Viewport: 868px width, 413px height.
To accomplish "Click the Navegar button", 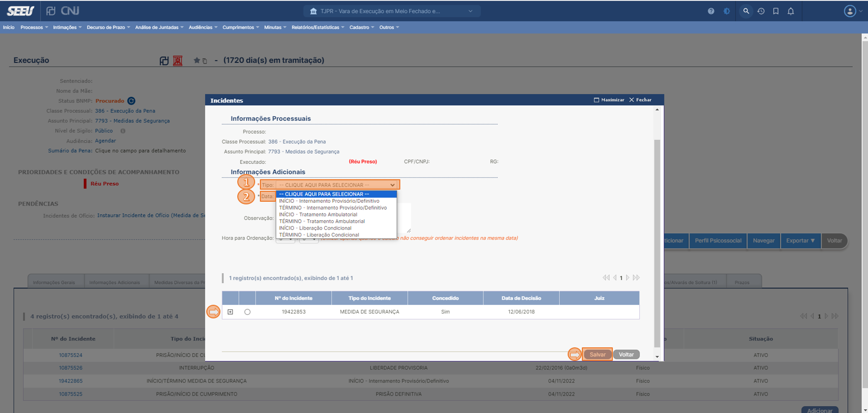I will [x=763, y=241].
